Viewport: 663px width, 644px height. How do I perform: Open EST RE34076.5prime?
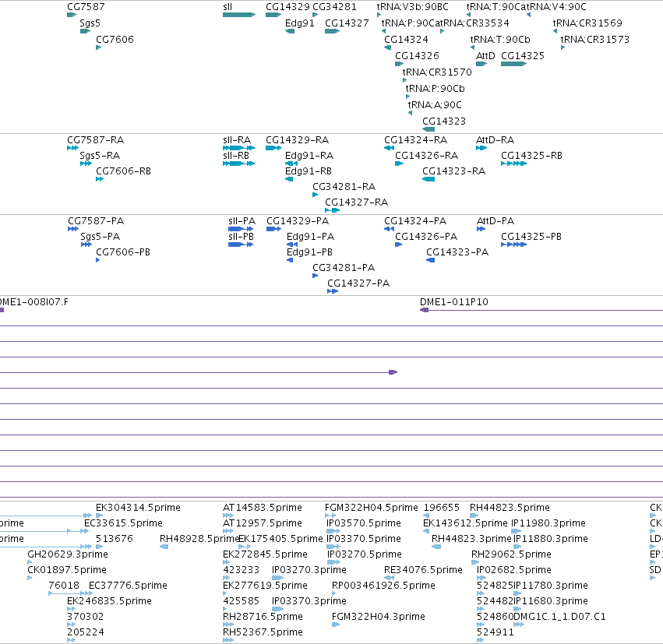423,570
